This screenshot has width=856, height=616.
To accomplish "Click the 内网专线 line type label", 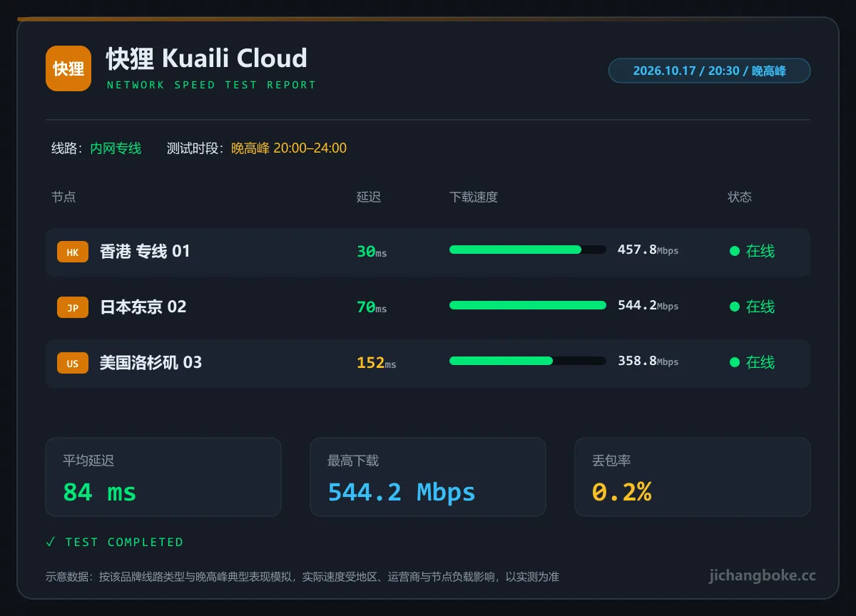I will click(x=116, y=148).
